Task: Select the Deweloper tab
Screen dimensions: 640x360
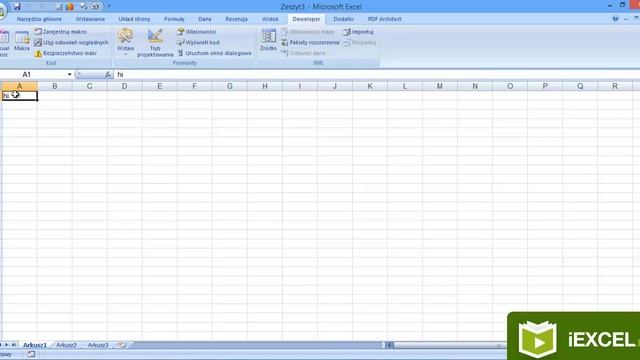Action: 306,19
